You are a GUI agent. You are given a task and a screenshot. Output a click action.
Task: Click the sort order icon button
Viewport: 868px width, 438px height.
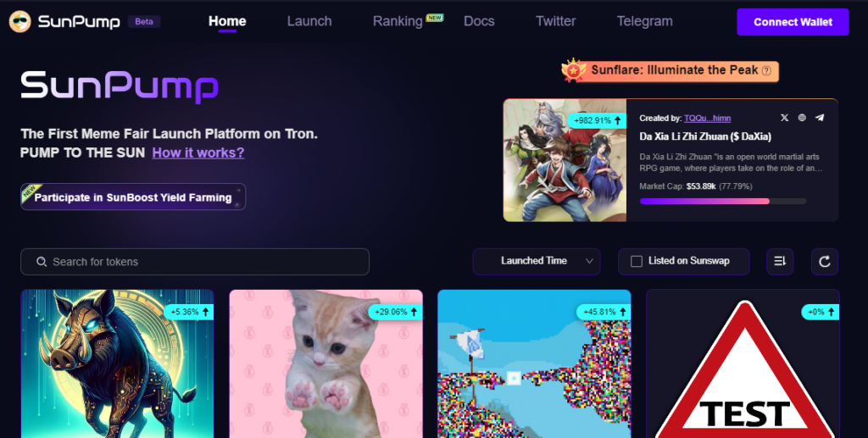[780, 262]
